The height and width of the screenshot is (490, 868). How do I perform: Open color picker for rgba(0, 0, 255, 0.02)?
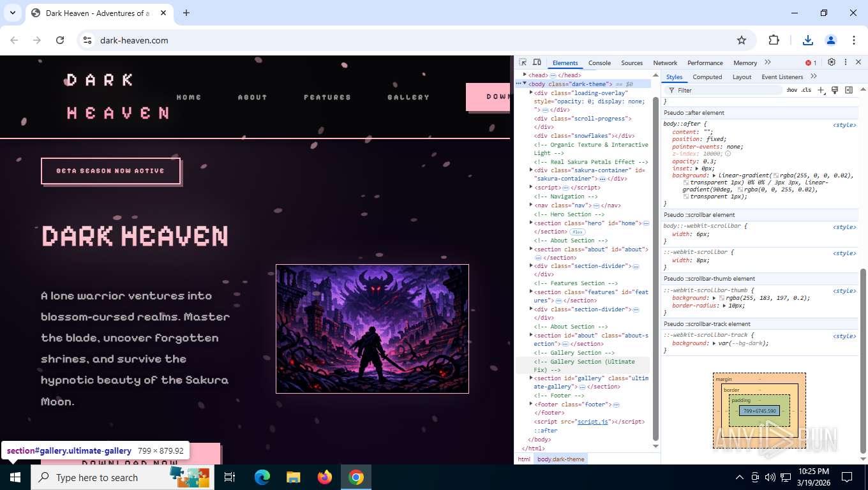click(740, 189)
